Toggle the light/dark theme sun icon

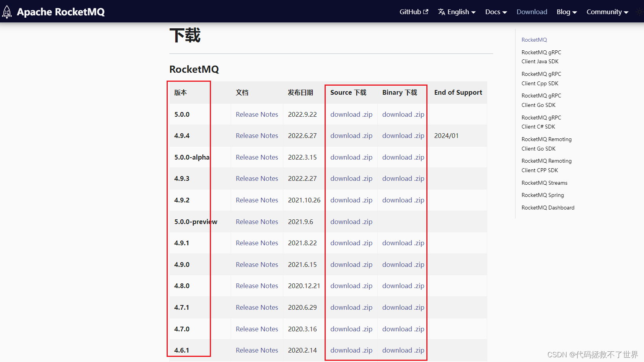pyautogui.click(x=640, y=12)
